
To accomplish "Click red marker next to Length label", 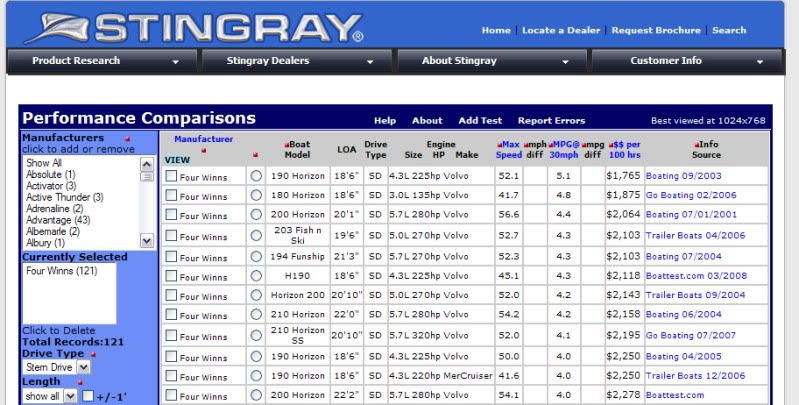I will (x=80, y=382).
